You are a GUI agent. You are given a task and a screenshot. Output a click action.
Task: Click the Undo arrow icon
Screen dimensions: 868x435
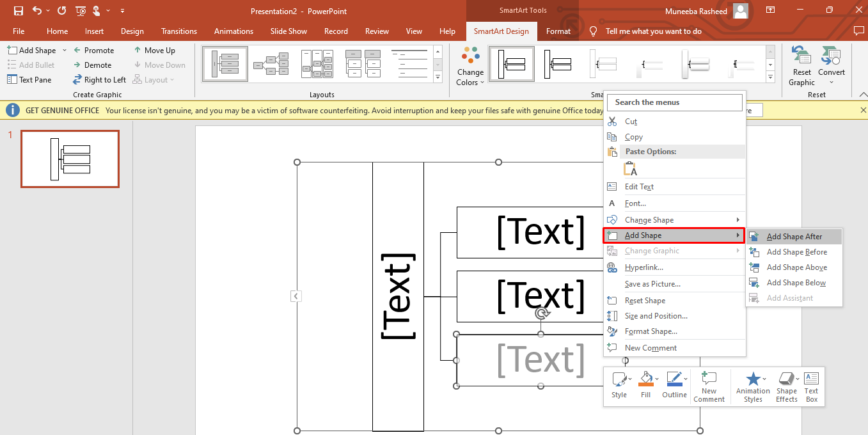(37, 10)
